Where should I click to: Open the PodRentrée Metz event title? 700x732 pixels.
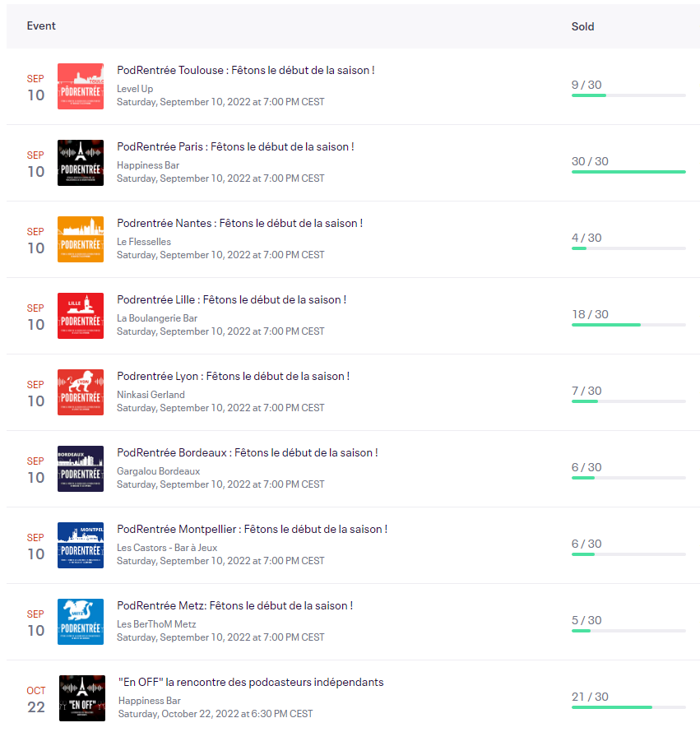(235, 605)
